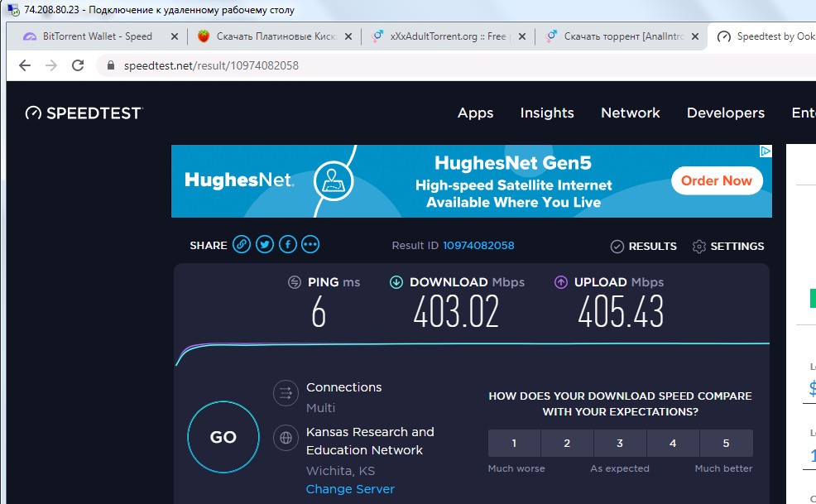Image resolution: width=816 pixels, height=504 pixels.
Task: Share result on Twitter
Action: [x=264, y=244]
